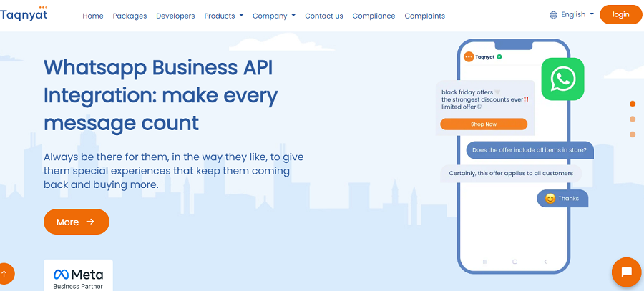Click the 'Always be there for them' paragraph
The height and width of the screenshot is (291, 644).
click(x=174, y=171)
